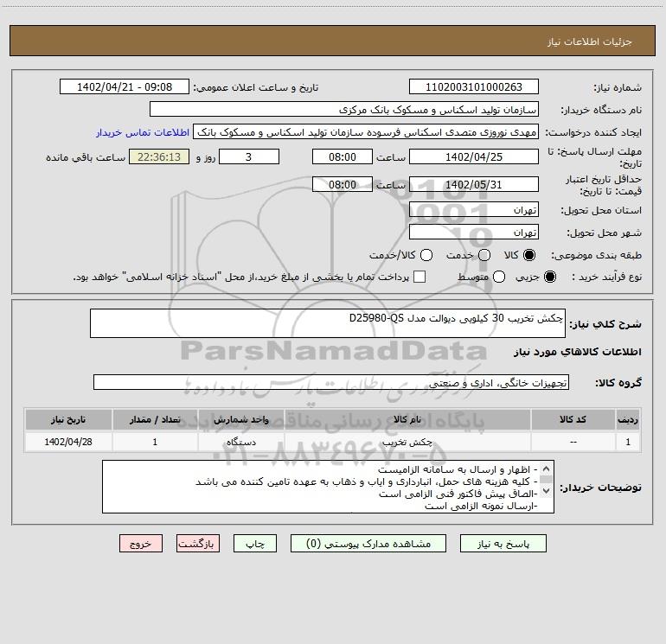
Task: Click مشاهده مدارک پیوستی (0) button
Action: pyautogui.click(x=368, y=544)
